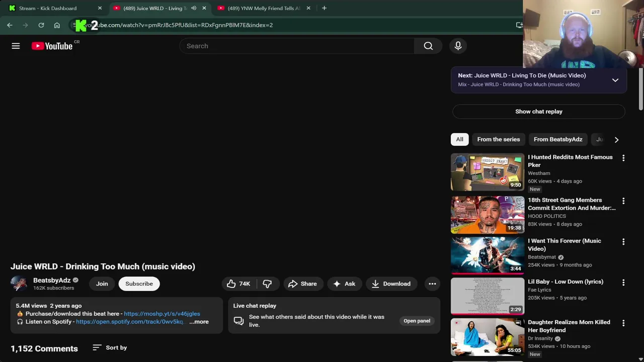The height and width of the screenshot is (362, 644).
Task: Open options for Lil Baby Low Down video
Action: click(623, 282)
